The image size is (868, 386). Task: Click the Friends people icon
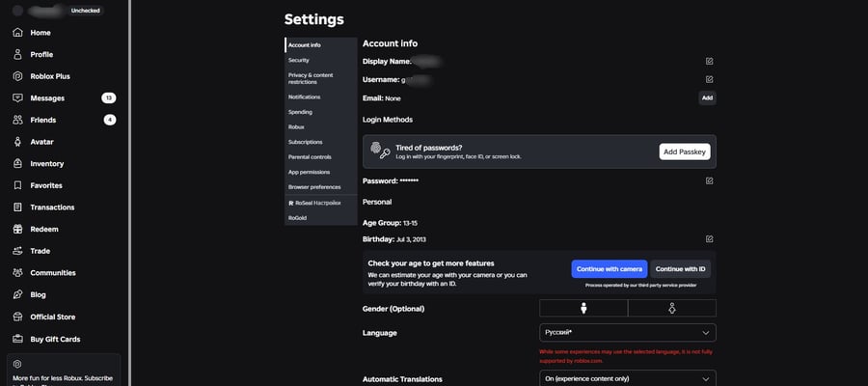click(17, 120)
